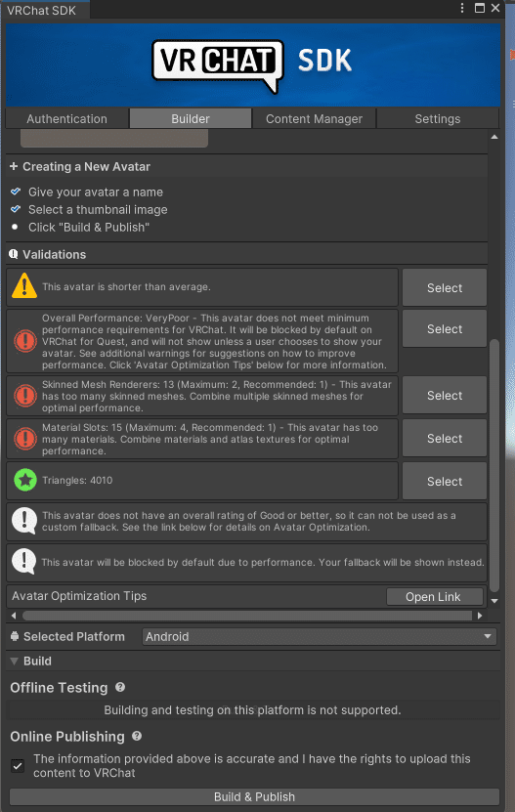The width and height of the screenshot is (515, 812).
Task: Open the window kebab options menu
Action: point(462,8)
